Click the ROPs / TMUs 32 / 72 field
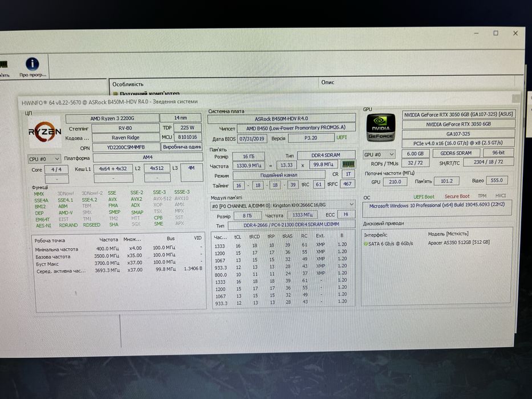Image resolution: width=532 pixels, height=399 pixels. [x=415, y=163]
